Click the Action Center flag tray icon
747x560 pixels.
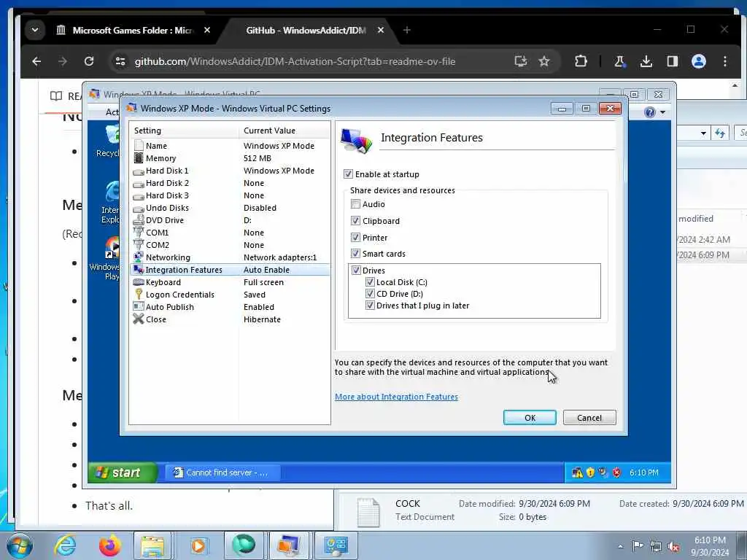click(638, 546)
